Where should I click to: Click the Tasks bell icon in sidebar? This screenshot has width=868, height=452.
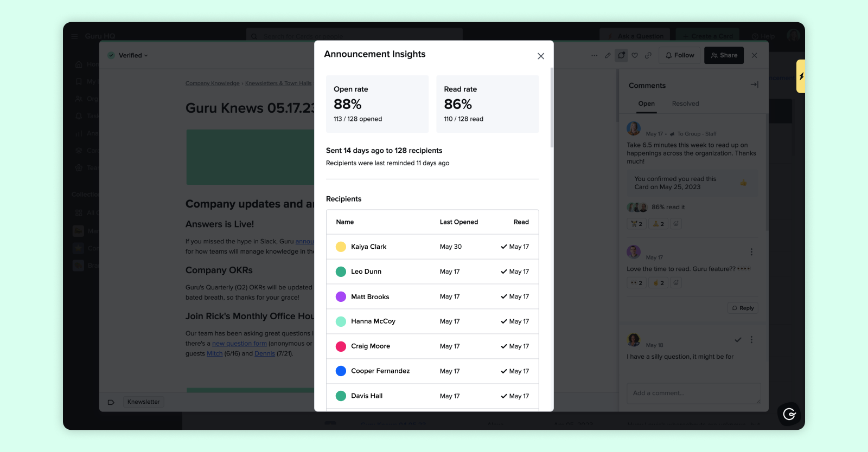point(79,116)
